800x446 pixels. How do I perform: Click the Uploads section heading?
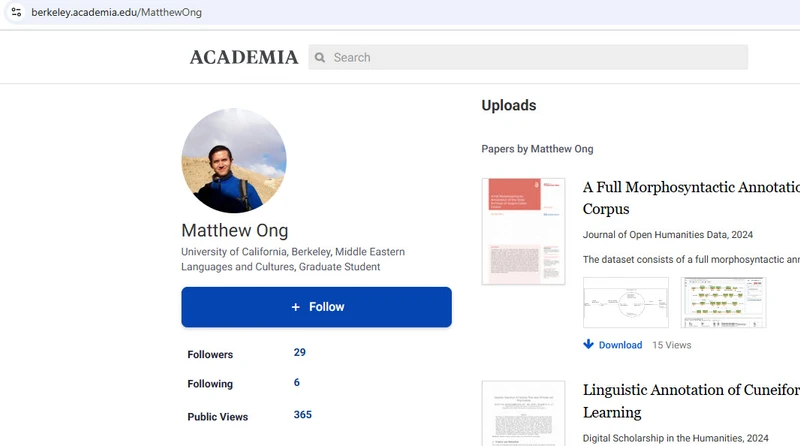tap(508, 106)
